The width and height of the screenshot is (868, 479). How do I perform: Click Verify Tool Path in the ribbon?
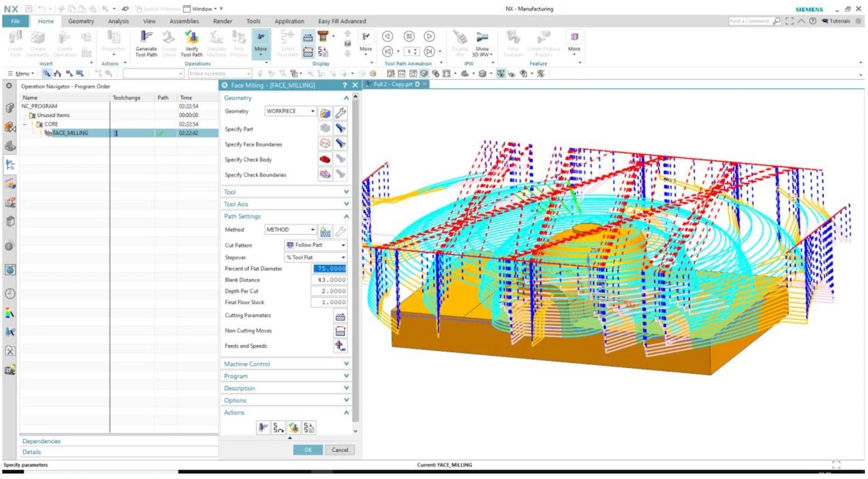pos(192,44)
